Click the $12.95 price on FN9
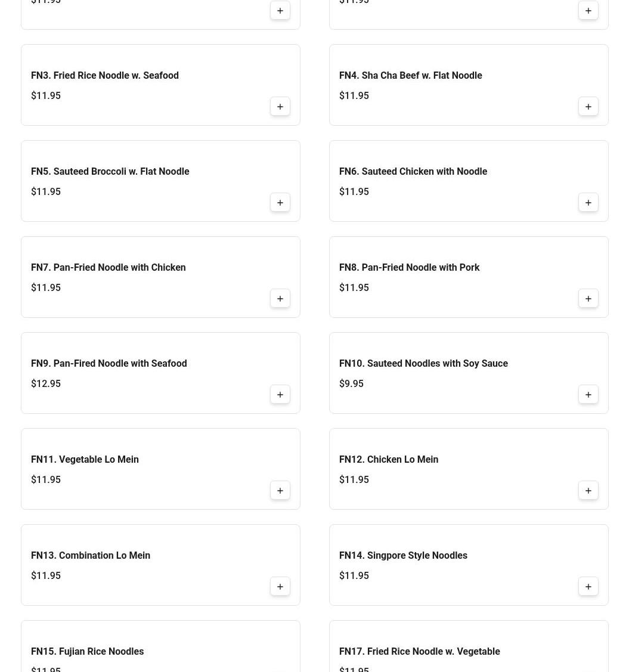 [x=46, y=383]
